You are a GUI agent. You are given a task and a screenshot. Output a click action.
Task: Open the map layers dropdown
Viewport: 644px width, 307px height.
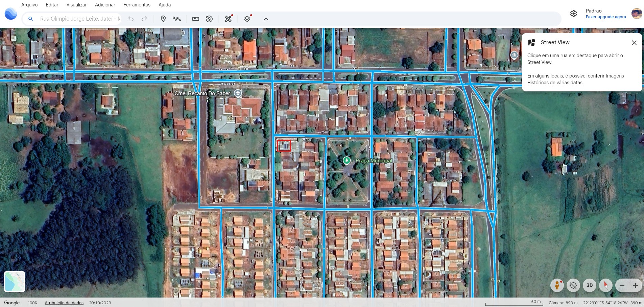click(247, 19)
